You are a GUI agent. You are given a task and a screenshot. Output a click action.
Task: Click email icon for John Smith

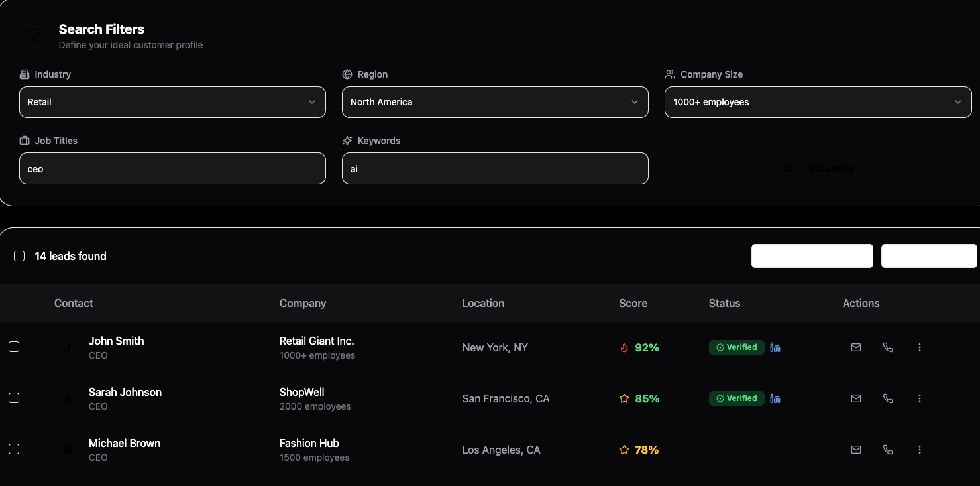coord(856,347)
